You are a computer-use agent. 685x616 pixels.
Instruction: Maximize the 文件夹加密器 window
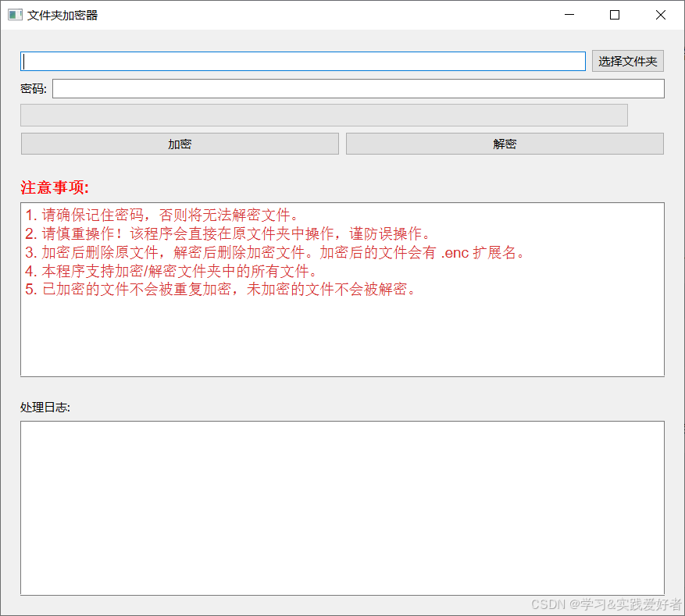[615, 15]
